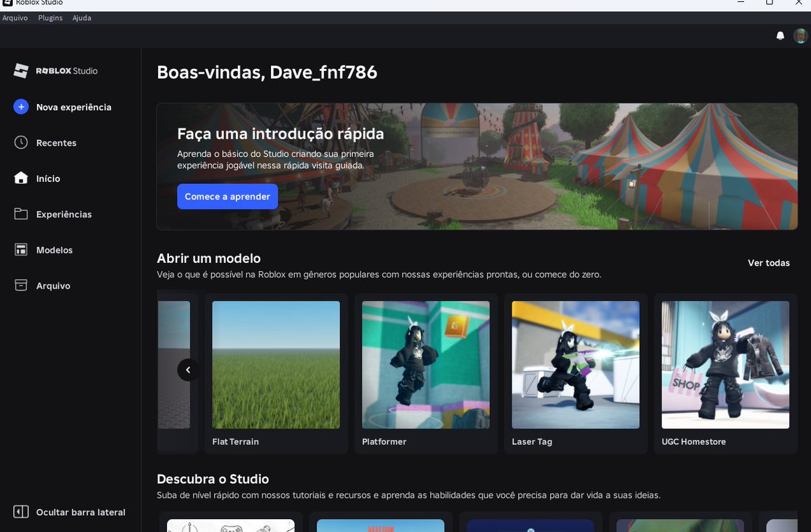
Task: Click the Platformer label text
Action: click(384, 441)
